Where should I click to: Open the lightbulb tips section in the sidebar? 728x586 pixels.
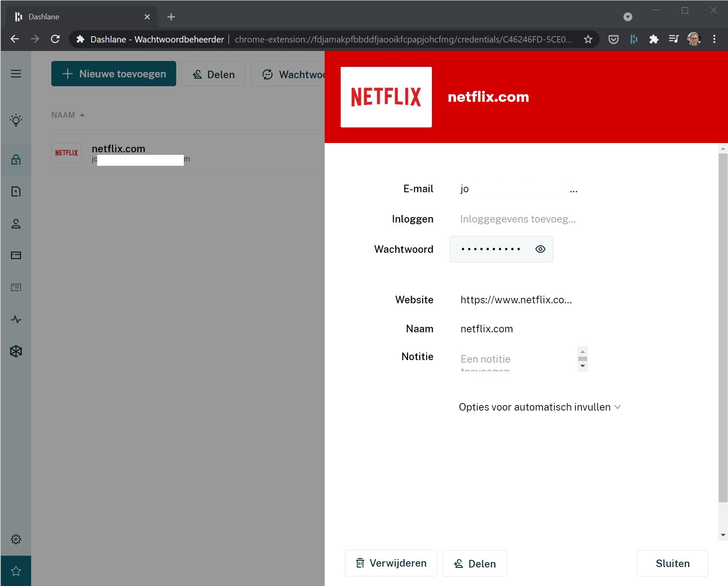click(x=16, y=120)
